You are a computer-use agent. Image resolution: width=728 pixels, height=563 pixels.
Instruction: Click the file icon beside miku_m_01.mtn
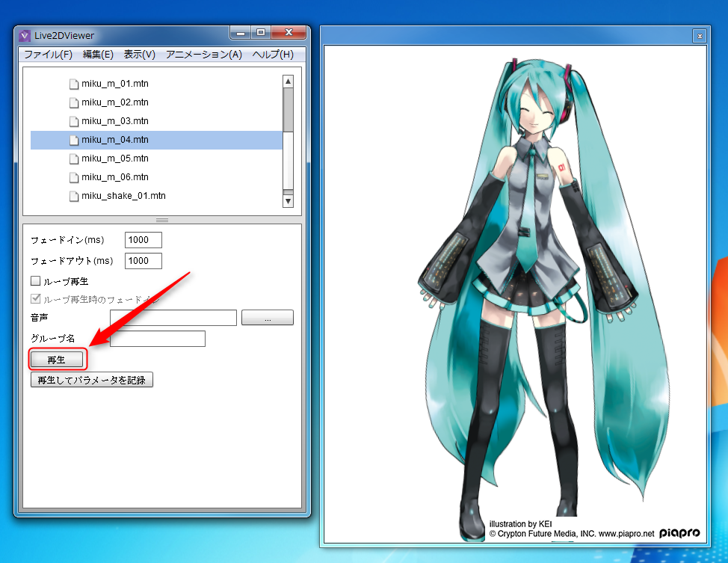click(73, 84)
